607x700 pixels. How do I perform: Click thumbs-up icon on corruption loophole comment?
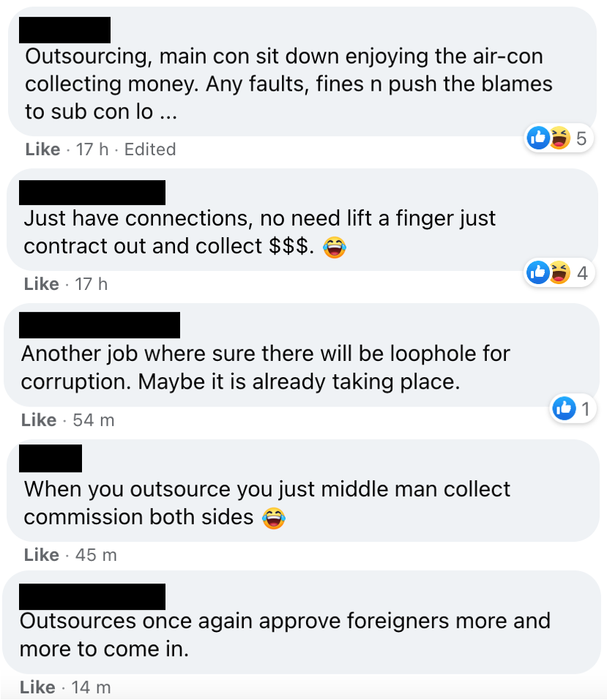click(x=564, y=408)
